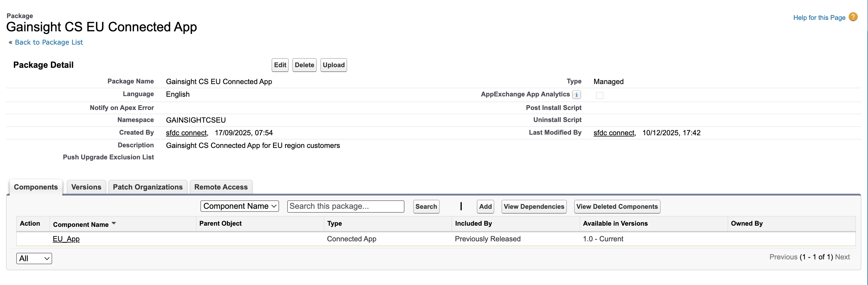Click the AppExchange App Analytics info icon

point(576,95)
